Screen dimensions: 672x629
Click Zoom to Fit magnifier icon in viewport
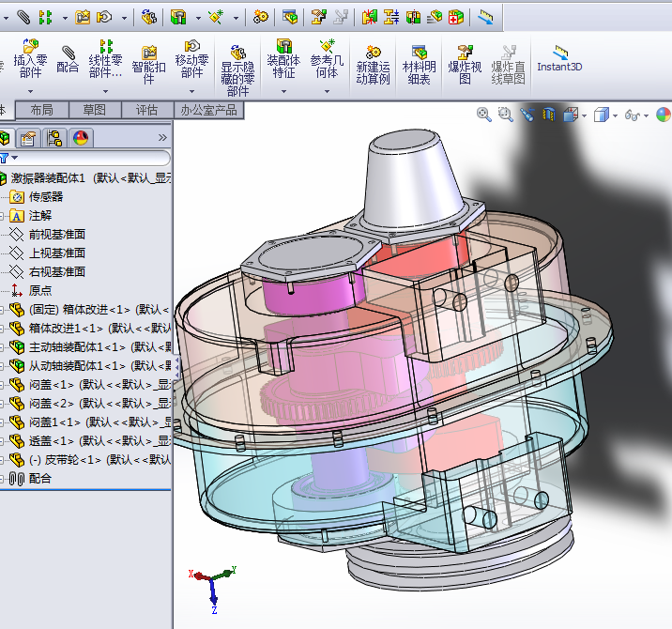click(x=484, y=115)
